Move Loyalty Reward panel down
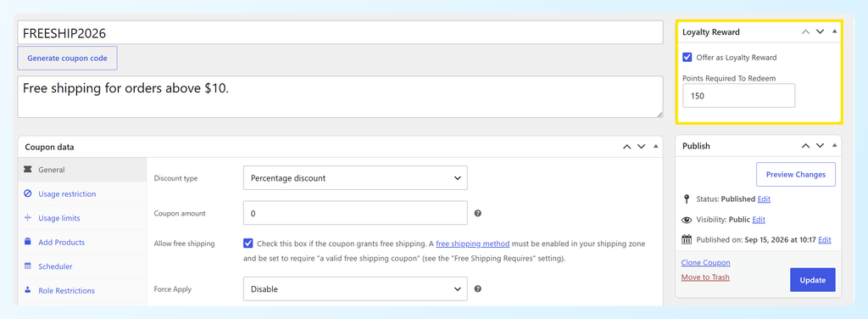Image resolution: width=868 pixels, height=319 pixels. tap(821, 32)
